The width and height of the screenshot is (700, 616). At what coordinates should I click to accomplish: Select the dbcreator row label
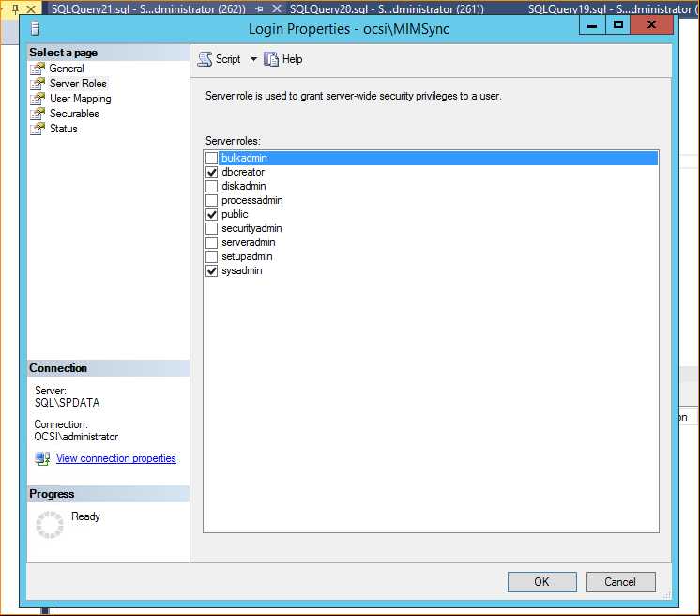(x=243, y=172)
